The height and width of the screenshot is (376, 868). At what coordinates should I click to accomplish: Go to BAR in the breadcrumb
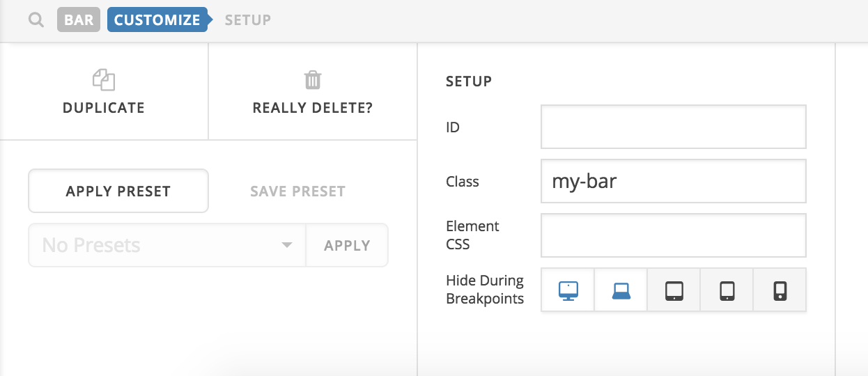click(x=79, y=20)
